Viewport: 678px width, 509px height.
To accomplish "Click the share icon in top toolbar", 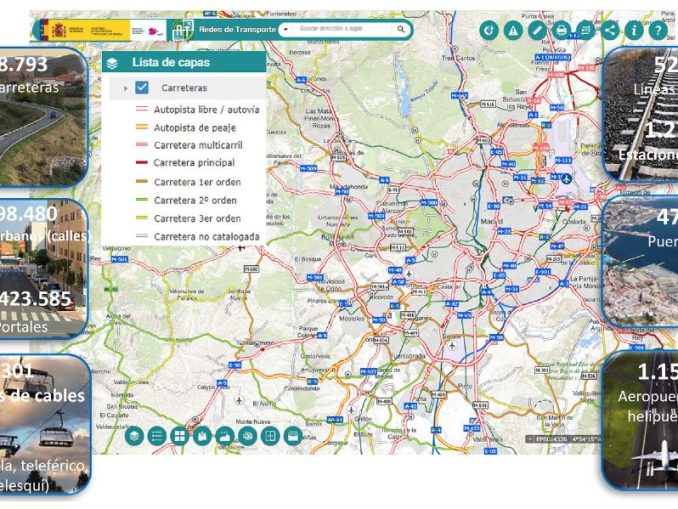I will 610,31.
